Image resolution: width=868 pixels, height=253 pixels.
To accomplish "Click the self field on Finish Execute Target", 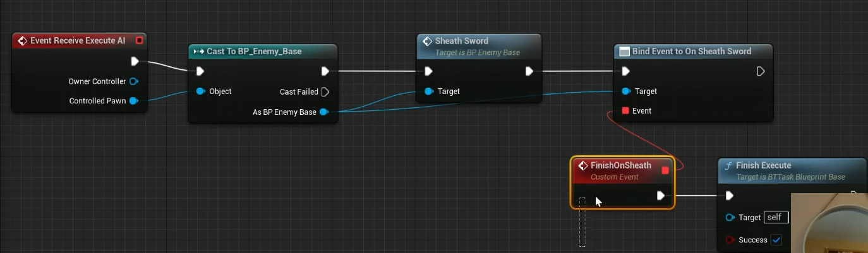I will [776, 218].
